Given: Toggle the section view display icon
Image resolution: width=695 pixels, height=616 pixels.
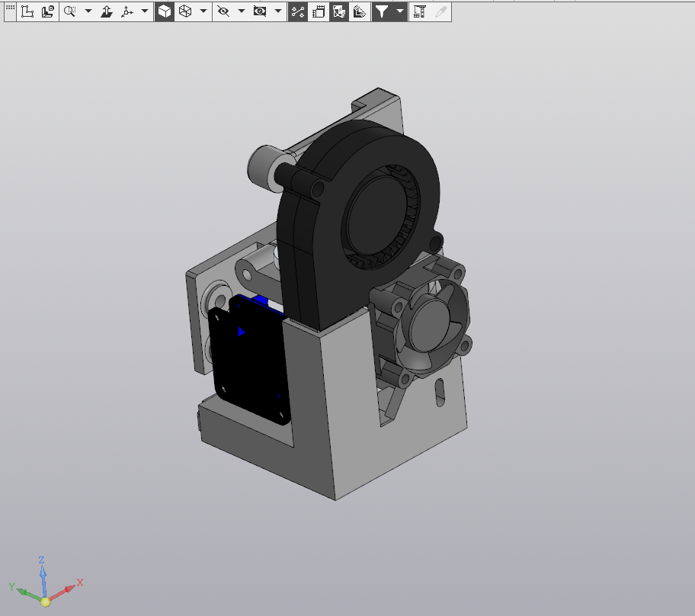Looking at the screenshot, I should pos(339,11).
